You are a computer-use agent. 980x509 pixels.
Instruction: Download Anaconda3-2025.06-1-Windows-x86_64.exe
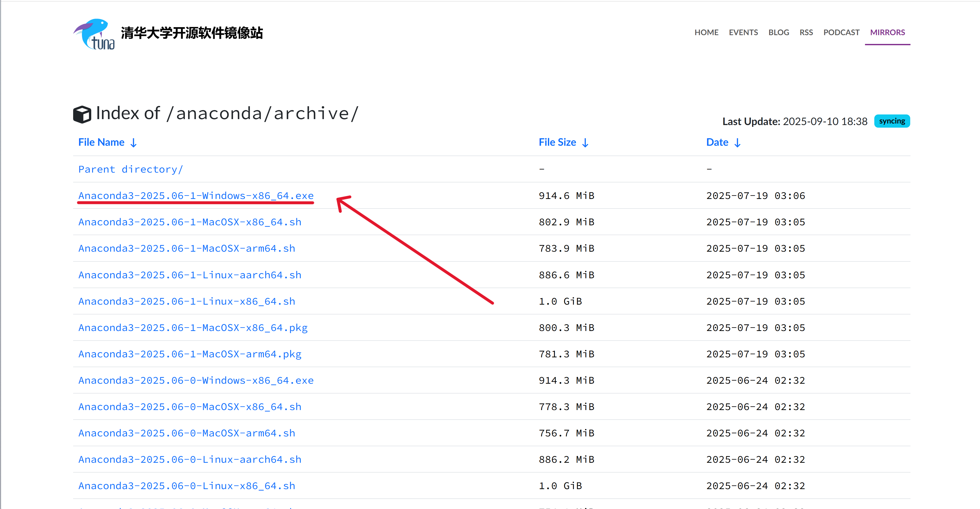(196, 196)
